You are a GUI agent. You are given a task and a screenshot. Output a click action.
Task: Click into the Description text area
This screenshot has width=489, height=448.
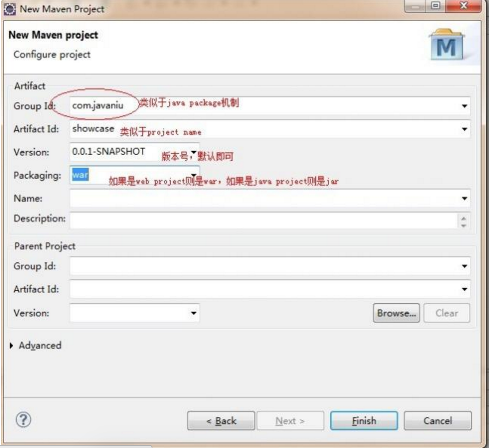264,221
